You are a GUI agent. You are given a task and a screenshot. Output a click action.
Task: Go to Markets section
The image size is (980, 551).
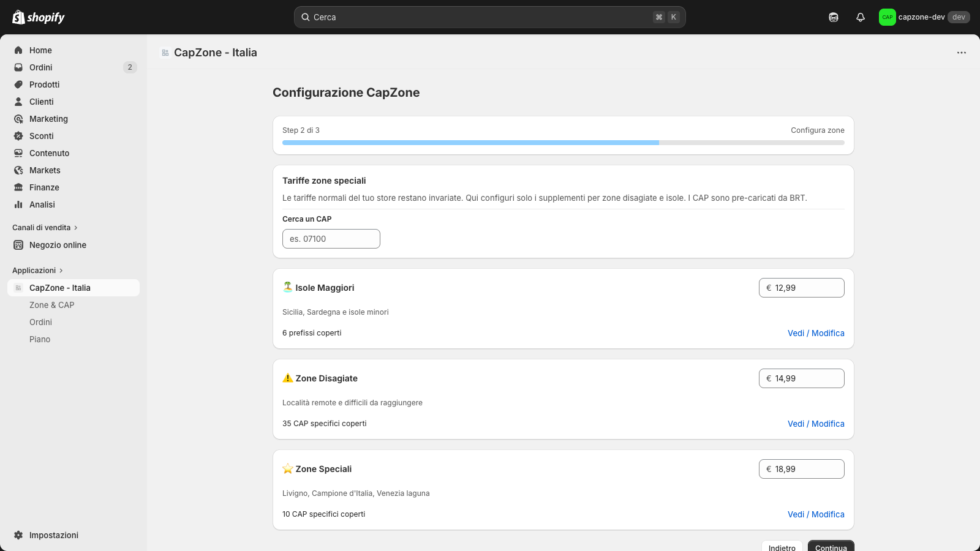point(73,170)
